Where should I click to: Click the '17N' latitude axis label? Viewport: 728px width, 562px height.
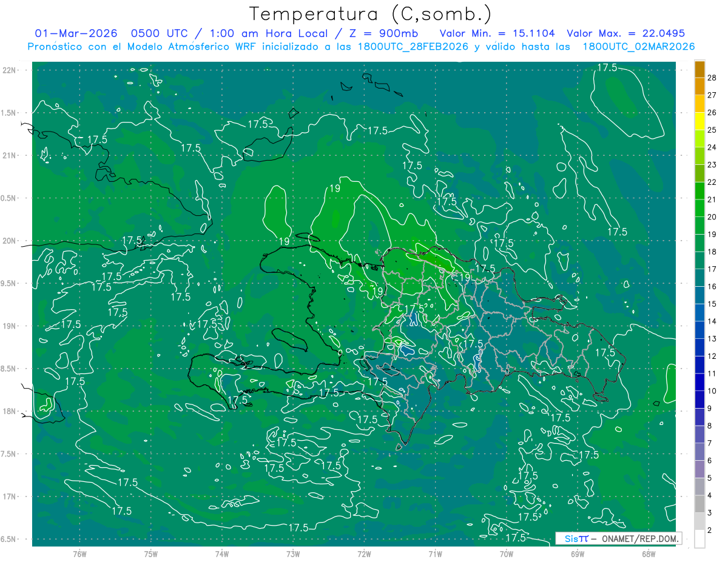coord(9,497)
